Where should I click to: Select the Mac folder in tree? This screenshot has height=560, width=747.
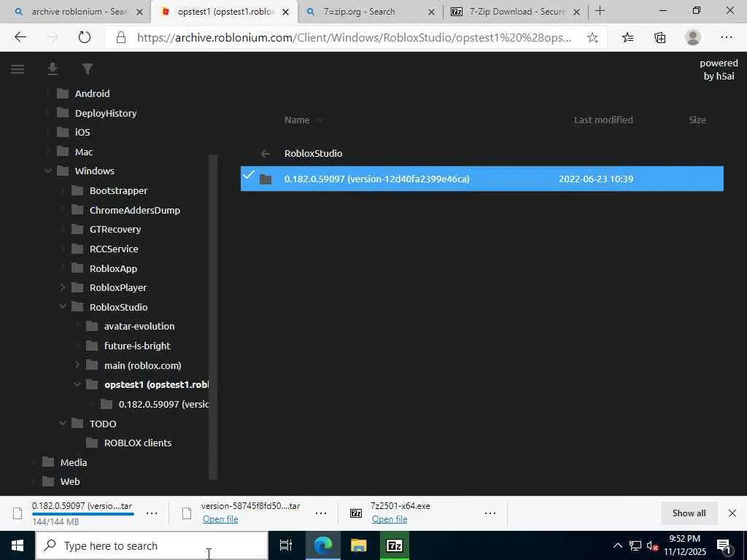84,152
